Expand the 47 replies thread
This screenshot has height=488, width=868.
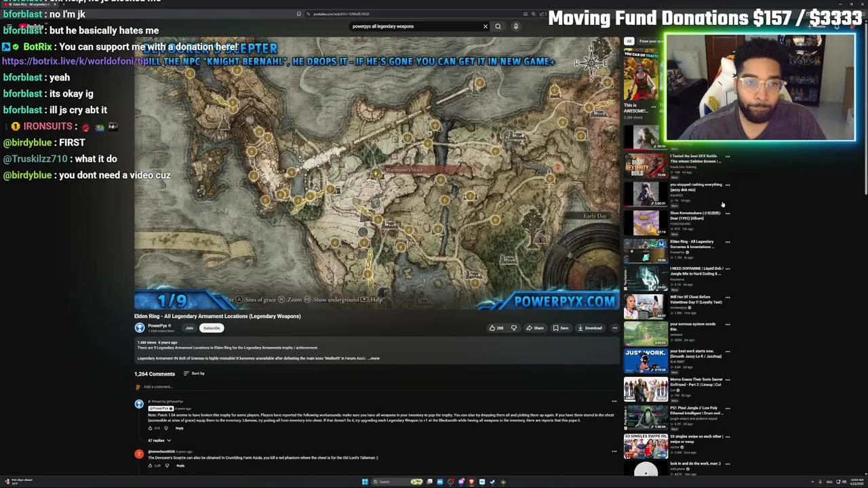click(159, 441)
